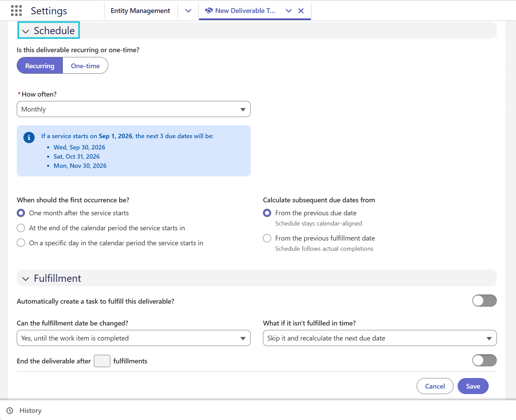The height and width of the screenshot is (420, 516).
Task: Toggle End the deliverable after fulfillments switch
Action: point(484,360)
